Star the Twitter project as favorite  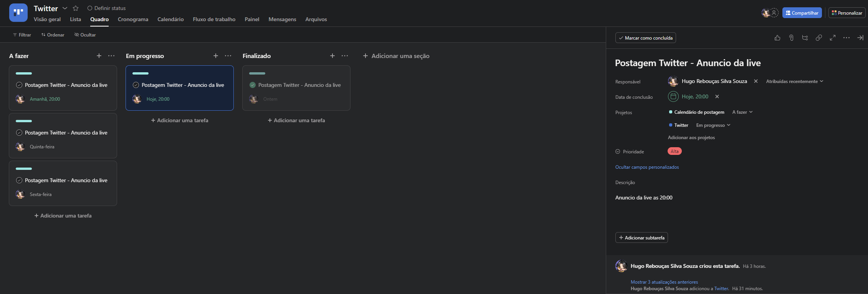[x=76, y=8]
